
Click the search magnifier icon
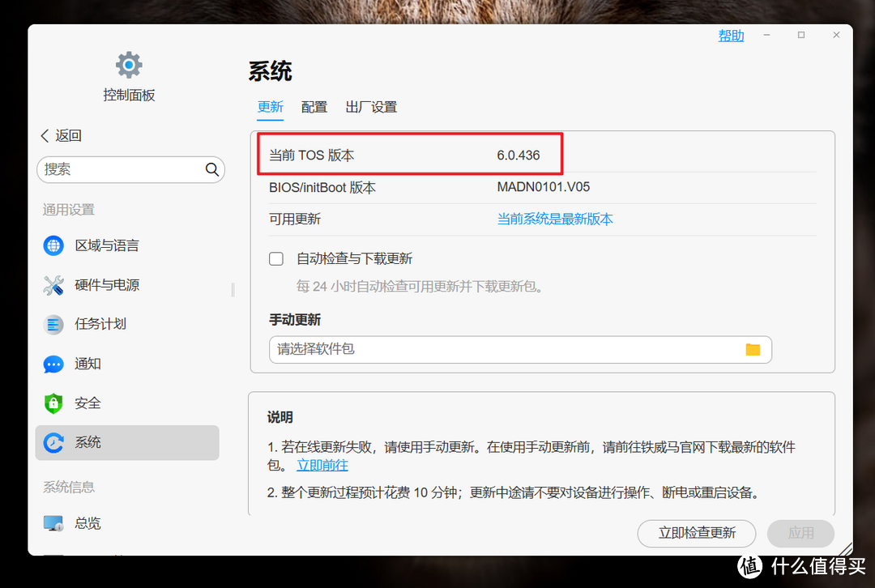tap(211, 169)
